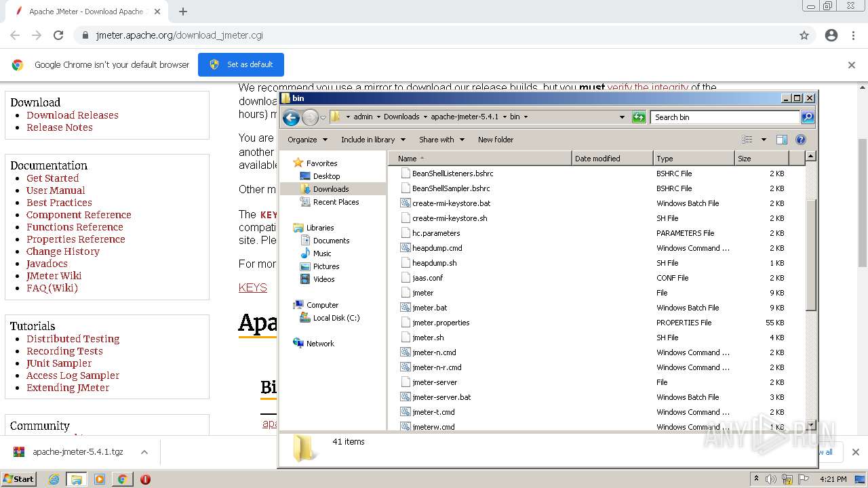Sort files by Date modified column
This screenshot has width=868, height=488.
612,159
